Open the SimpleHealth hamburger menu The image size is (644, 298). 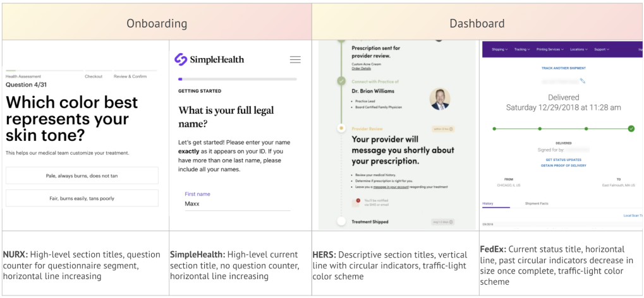[295, 59]
